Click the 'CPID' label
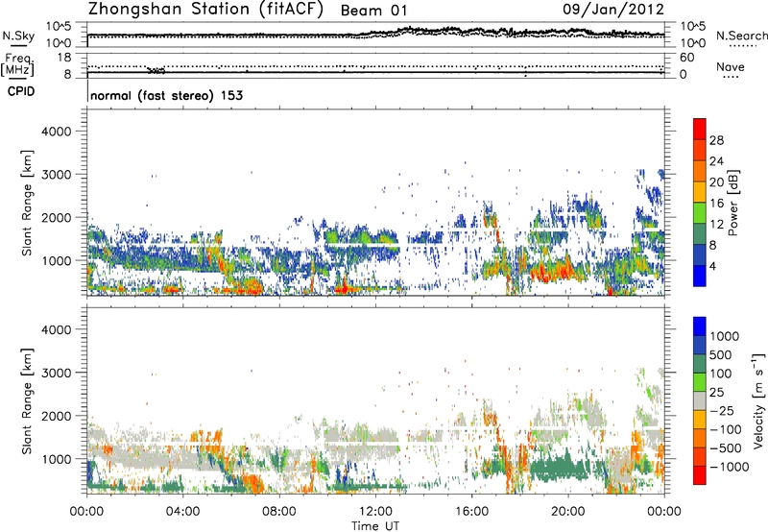 click(21, 91)
